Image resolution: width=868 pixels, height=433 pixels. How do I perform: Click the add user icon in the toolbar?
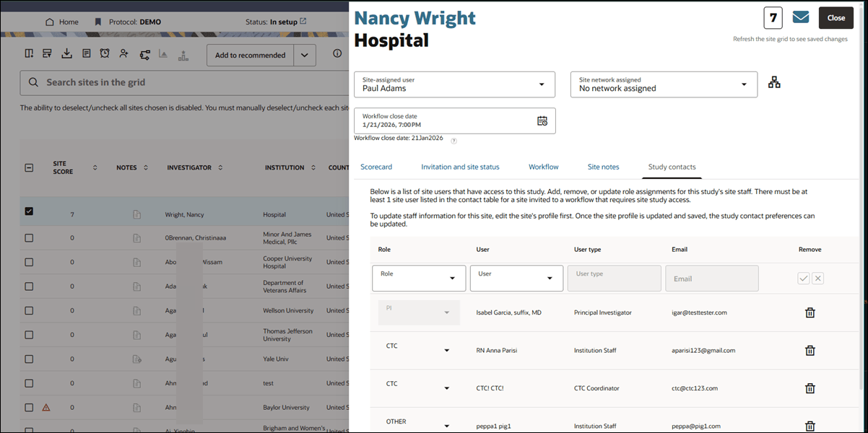point(124,53)
